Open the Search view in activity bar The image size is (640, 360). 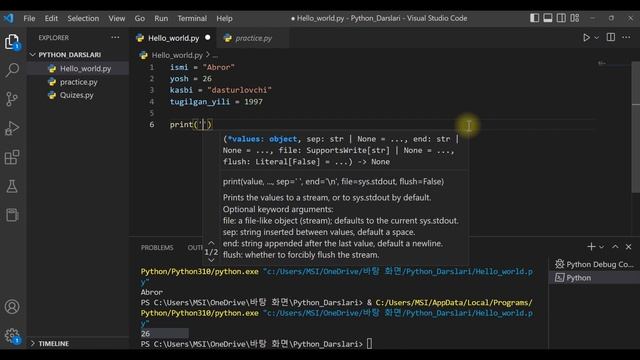coord(12,70)
